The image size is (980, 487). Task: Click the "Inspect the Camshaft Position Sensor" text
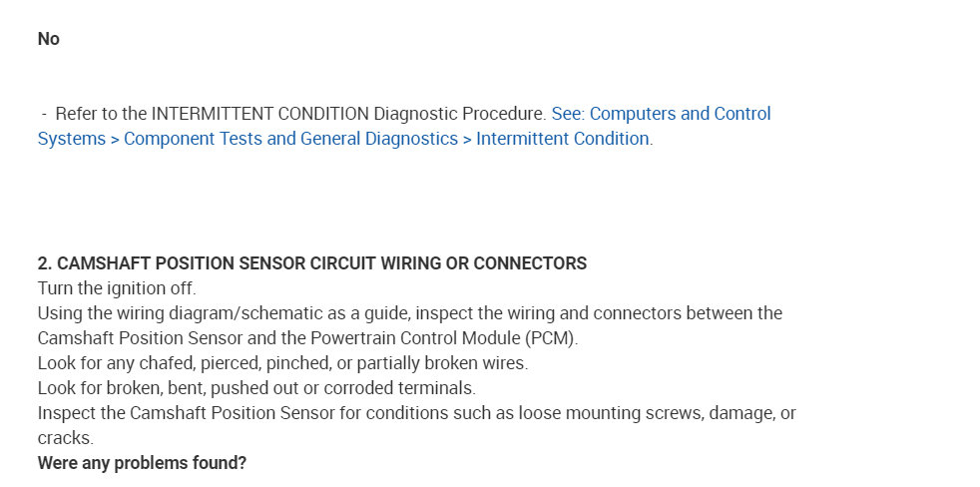click(x=173, y=413)
